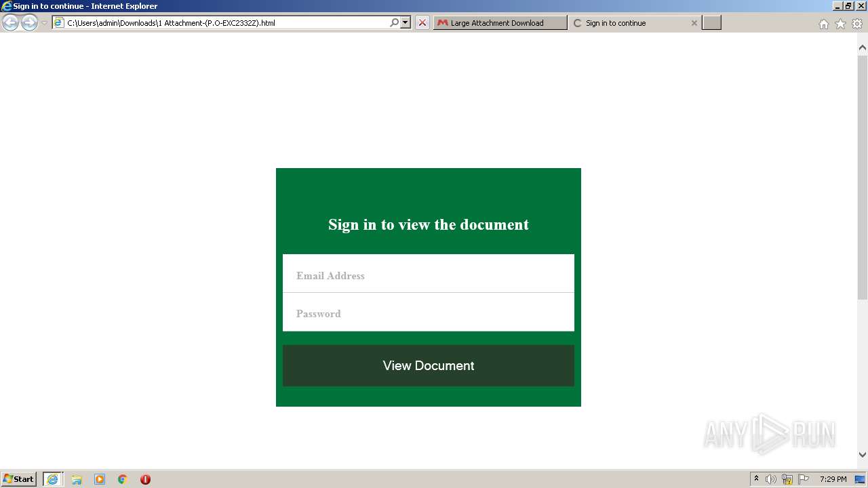Open a new blank tab

[711, 23]
